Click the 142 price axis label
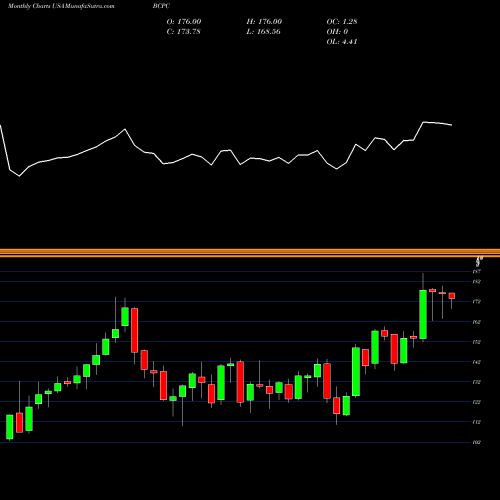This screenshot has width=500, height=500. point(477,362)
